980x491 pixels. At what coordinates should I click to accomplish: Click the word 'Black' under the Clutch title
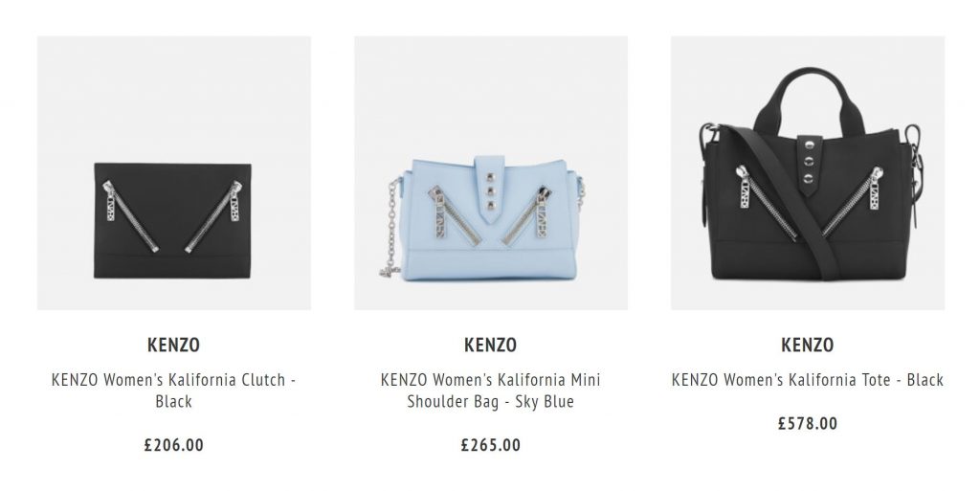(174, 402)
